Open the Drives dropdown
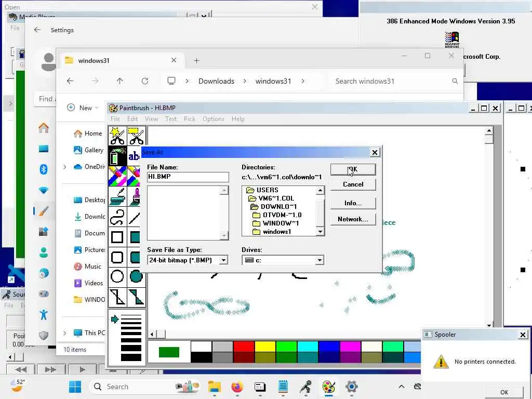This screenshot has width=532, height=399. pos(320,260)
